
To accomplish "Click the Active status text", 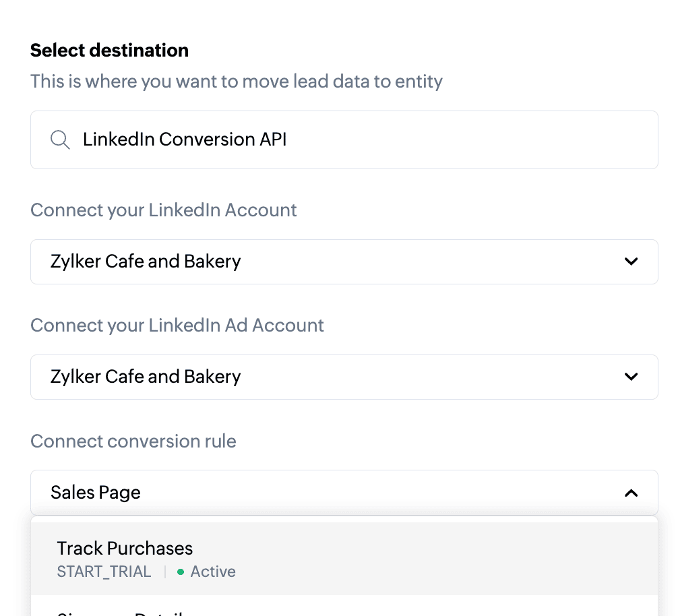I will click(213, 572).
